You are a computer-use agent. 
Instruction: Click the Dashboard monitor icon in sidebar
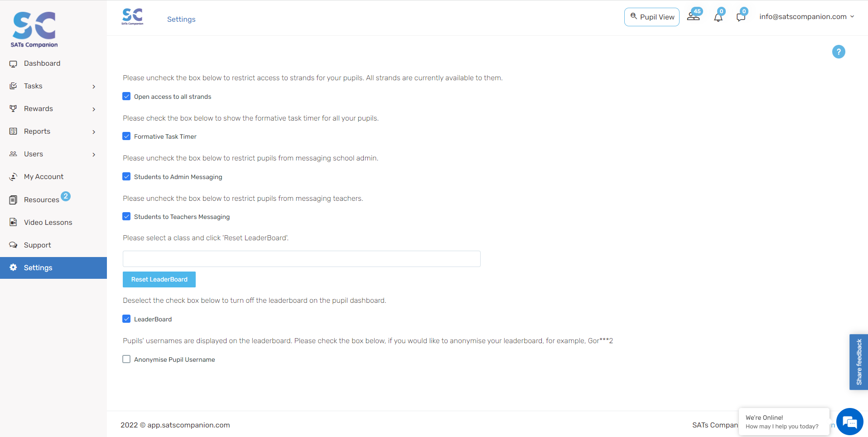click(x=13, y=64)
